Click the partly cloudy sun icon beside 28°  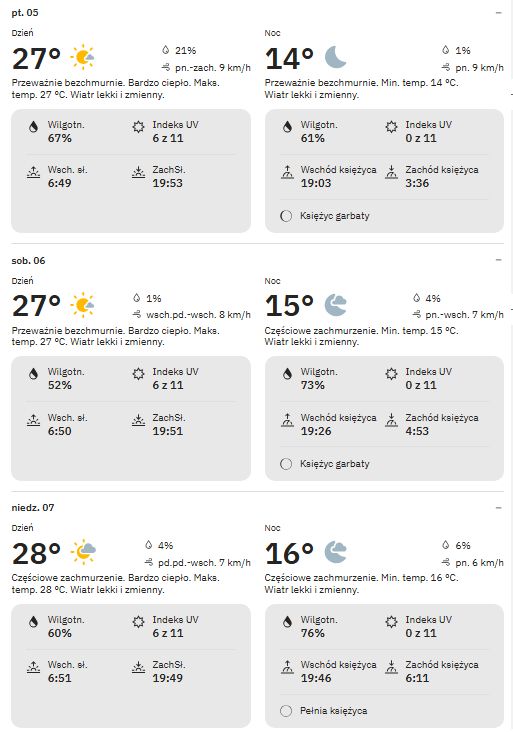click(83, 552)
